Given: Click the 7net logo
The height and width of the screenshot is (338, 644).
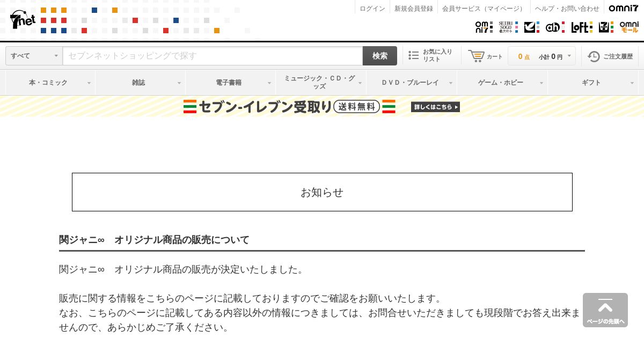Looking at the screenshot, I should tap(23, 19).
